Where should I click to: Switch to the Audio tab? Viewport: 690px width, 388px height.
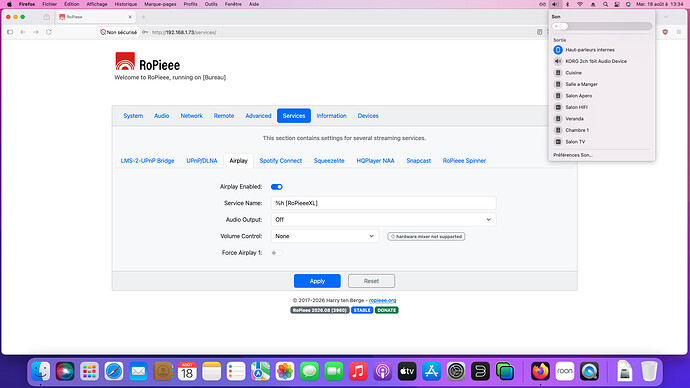tap(161, 116)
